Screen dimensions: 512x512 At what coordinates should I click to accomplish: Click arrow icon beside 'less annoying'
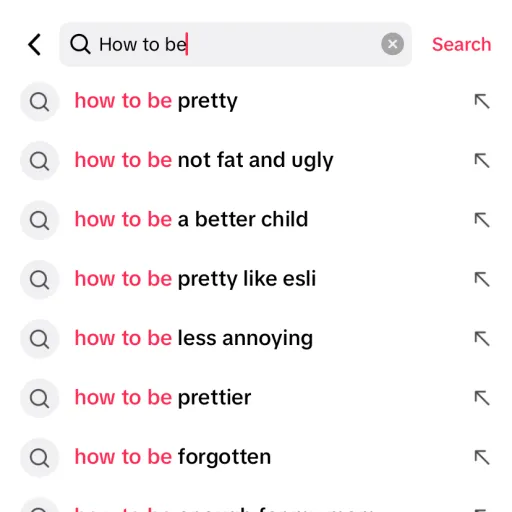482,339
